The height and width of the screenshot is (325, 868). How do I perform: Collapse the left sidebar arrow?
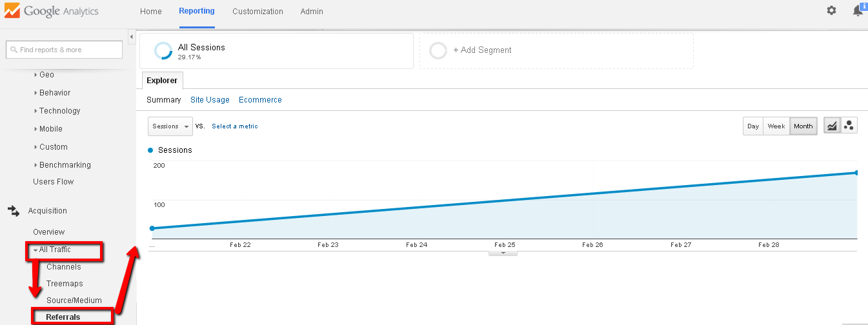132,37
